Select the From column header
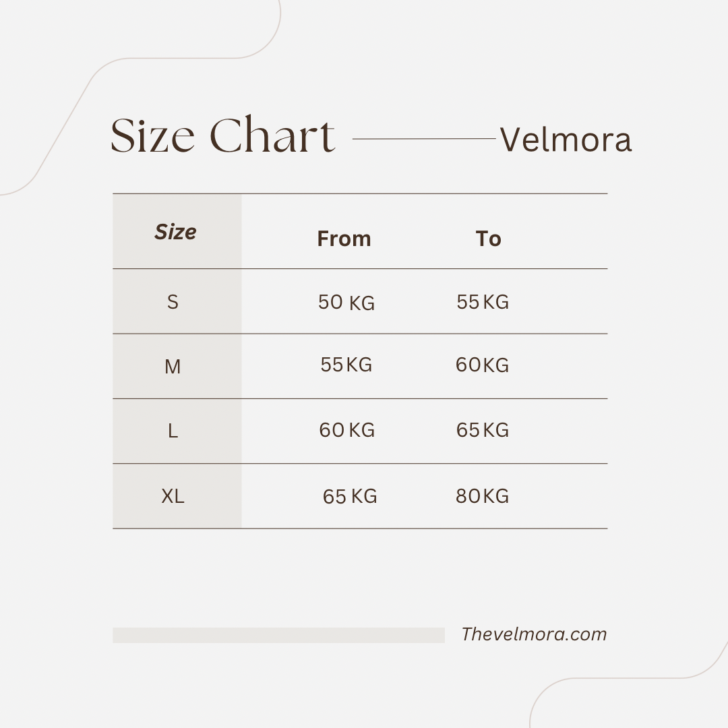 pyautogui.click(x=344, y=239)
